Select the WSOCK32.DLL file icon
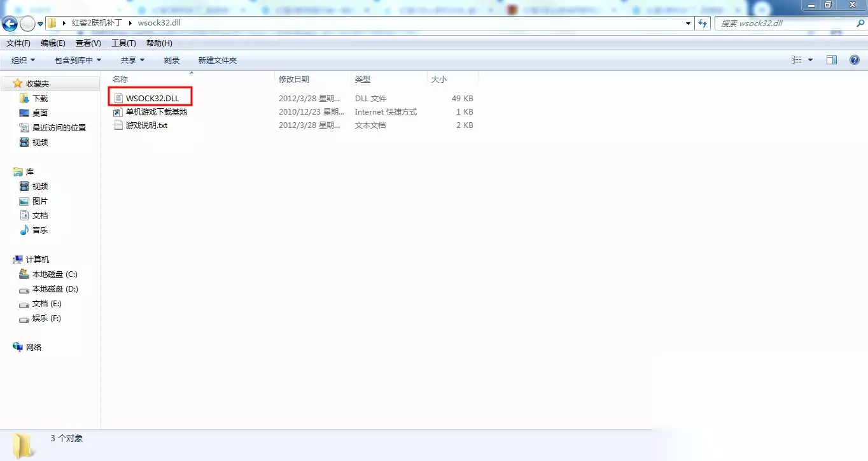The image size is (868, 461). point(118,99)
